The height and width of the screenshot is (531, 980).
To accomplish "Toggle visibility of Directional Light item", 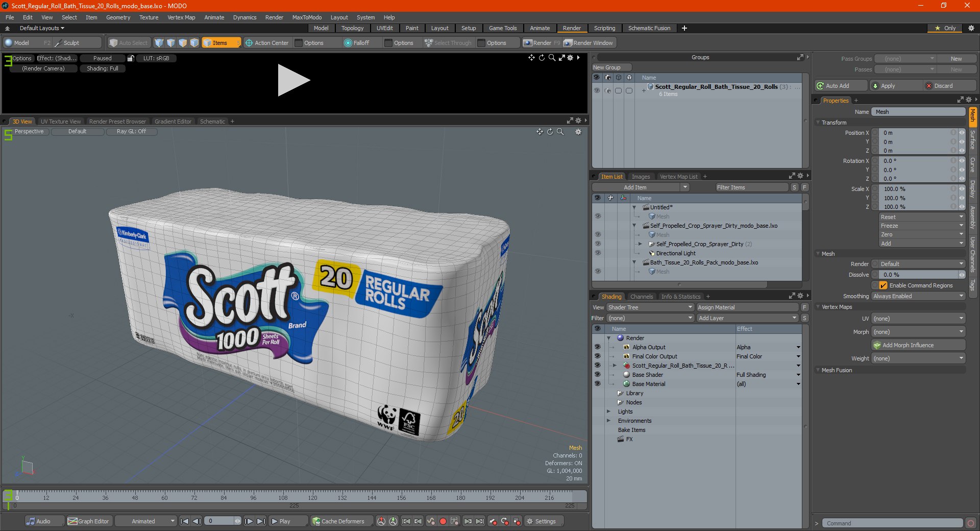I will point(597,253).
